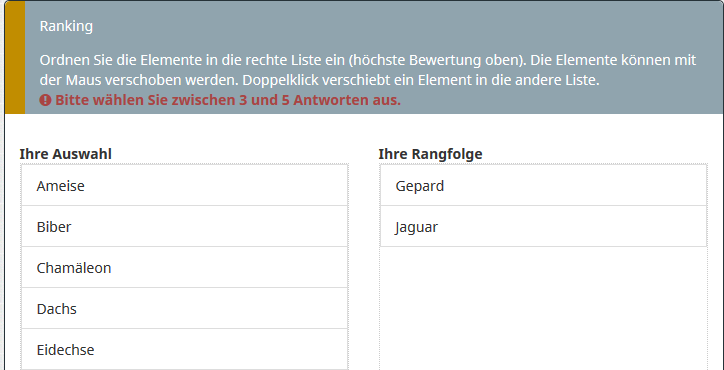724x370 pixels.
Task: Click the red exclamation warning icon
Action: (45, 100)
